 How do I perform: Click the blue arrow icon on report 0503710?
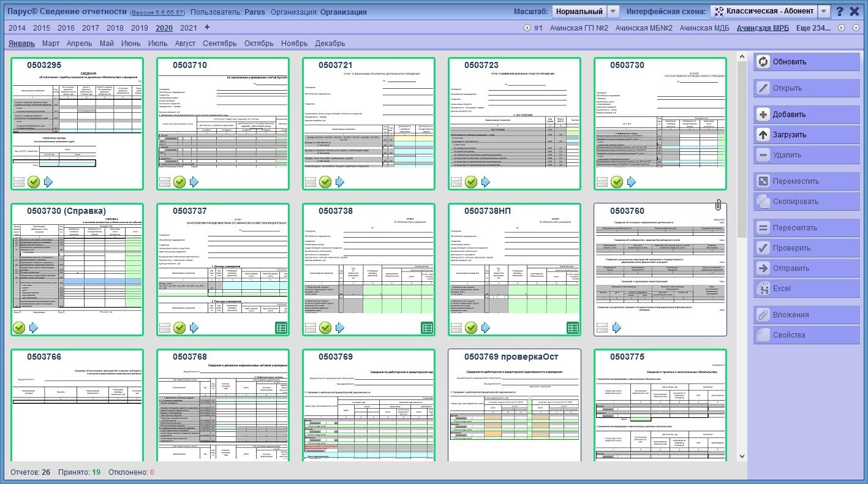click(194, 182)
